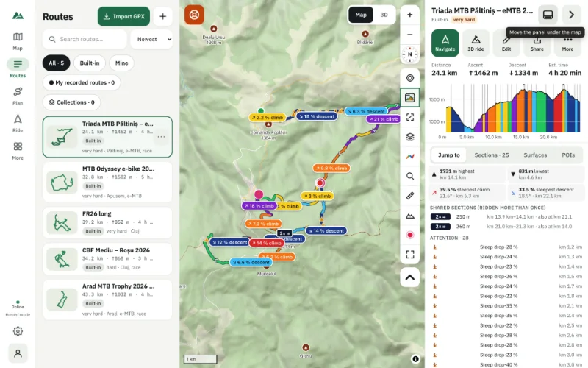
Task: Jump to 39.5 % steepest climb
Action: [x=467, y=193]
